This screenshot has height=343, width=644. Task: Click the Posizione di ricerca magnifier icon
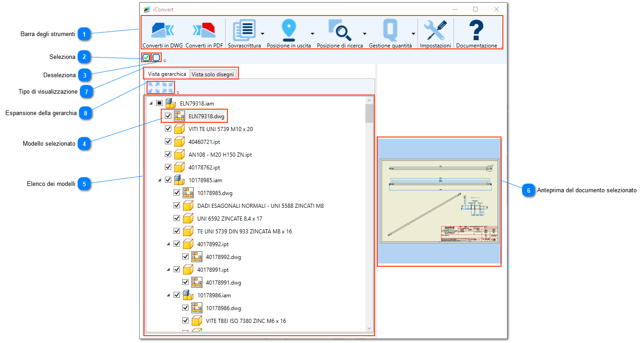click(x=340, y=30)
